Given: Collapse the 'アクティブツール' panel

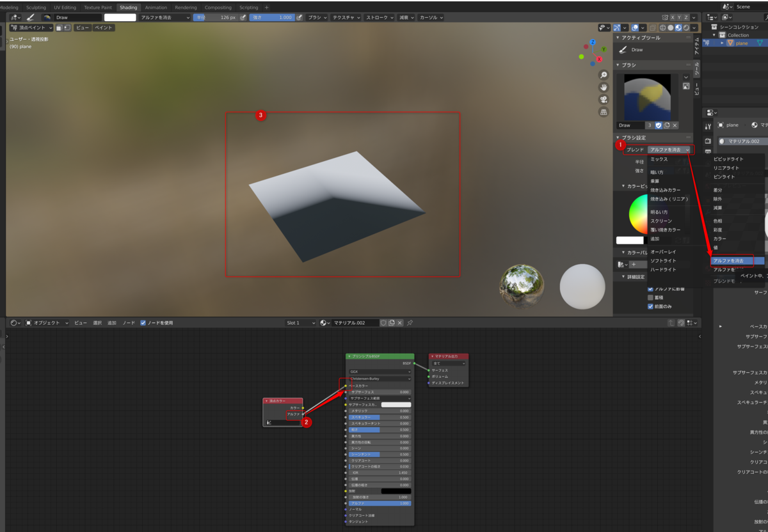Looking at the screenshot, I should point(619,38).
